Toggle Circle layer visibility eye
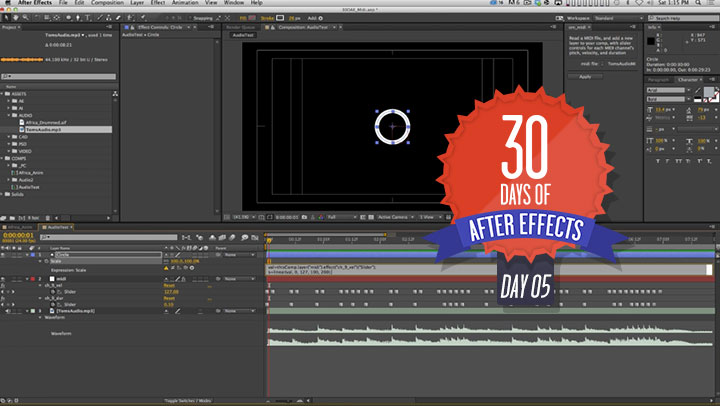 3,254
